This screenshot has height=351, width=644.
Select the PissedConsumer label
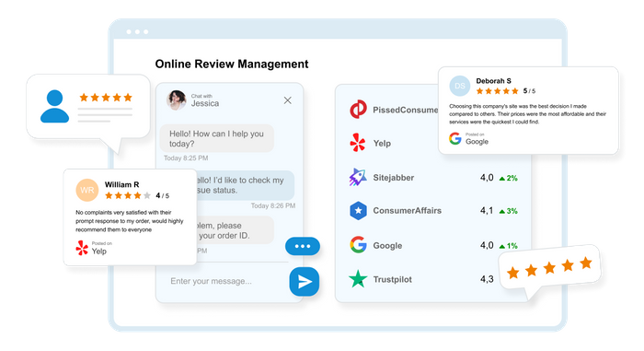coord(406,110)
